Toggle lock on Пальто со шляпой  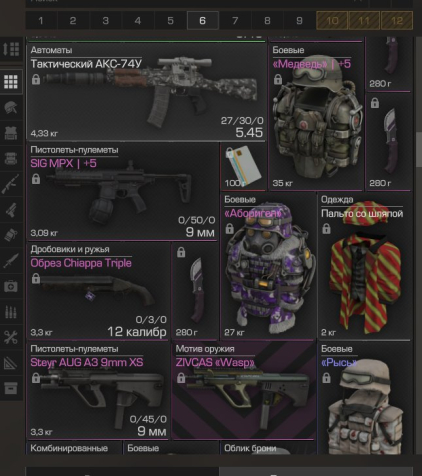tap(326, 229)
